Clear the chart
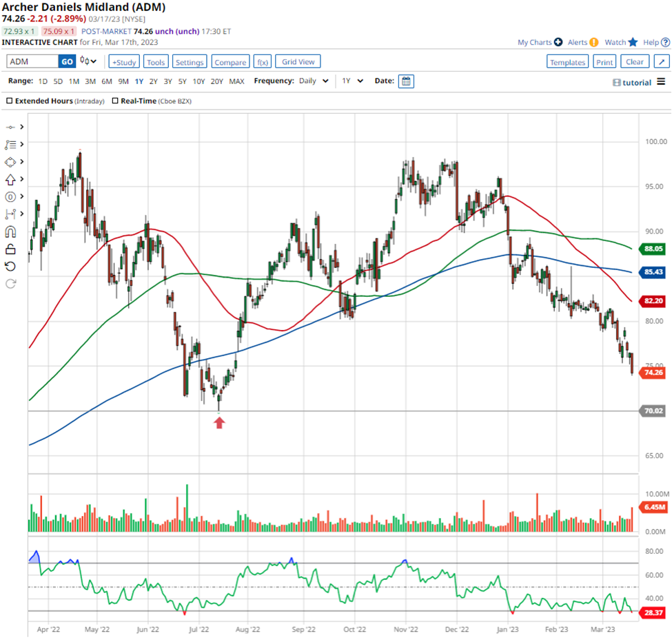Viewport: 672px width, 642px height. (635, 61)
